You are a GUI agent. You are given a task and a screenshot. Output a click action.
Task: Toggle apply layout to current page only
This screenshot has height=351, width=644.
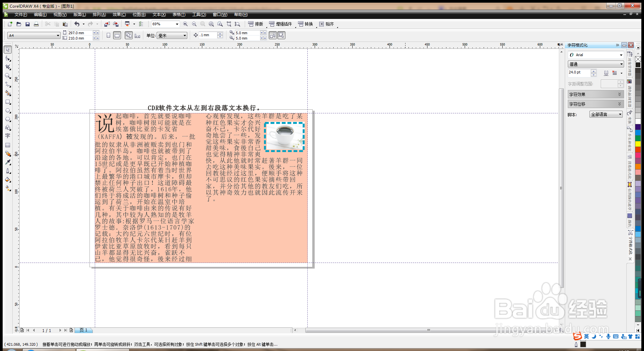click(x=137, y=35)
